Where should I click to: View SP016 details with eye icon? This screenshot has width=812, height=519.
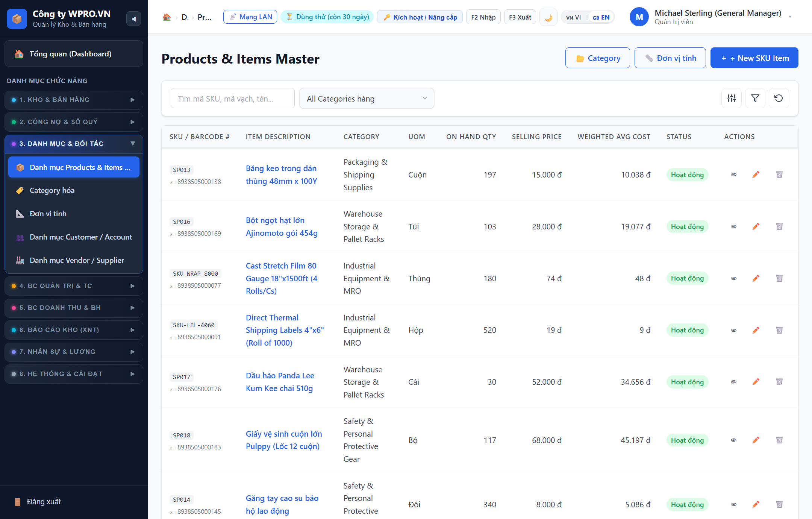coord(733,226)
